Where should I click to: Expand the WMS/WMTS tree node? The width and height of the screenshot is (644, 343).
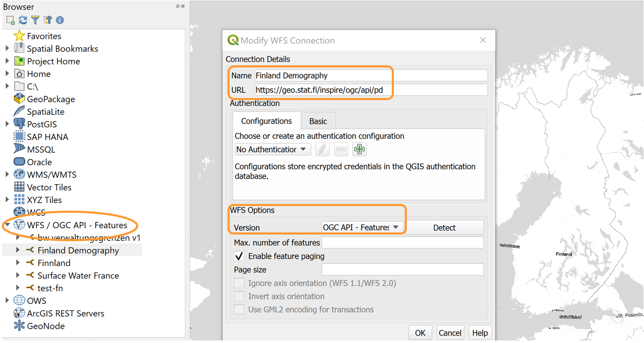click(x=7, y=175)
